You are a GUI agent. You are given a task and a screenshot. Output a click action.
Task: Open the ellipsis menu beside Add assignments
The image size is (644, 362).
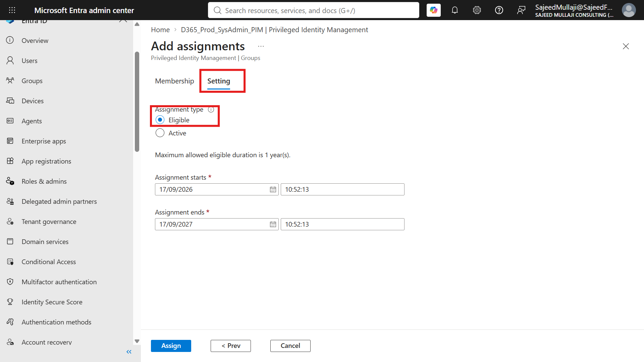pyautogui.click(x=261, y=46)
